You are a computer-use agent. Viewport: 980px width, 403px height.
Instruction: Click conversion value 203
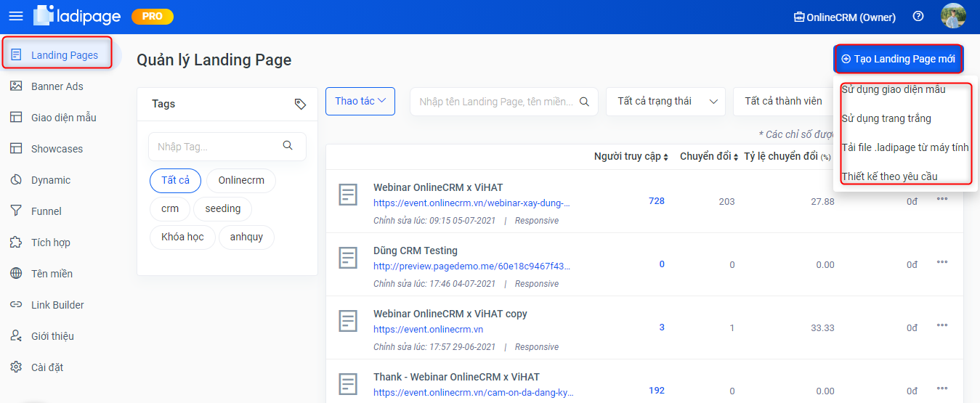coord(726,202)
